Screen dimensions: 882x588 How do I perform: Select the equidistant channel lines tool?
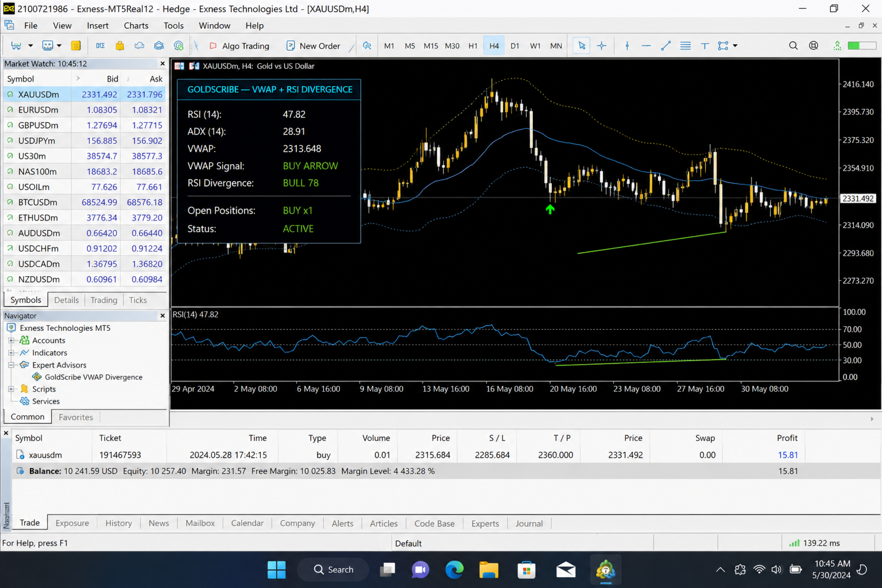coord(686,46)
